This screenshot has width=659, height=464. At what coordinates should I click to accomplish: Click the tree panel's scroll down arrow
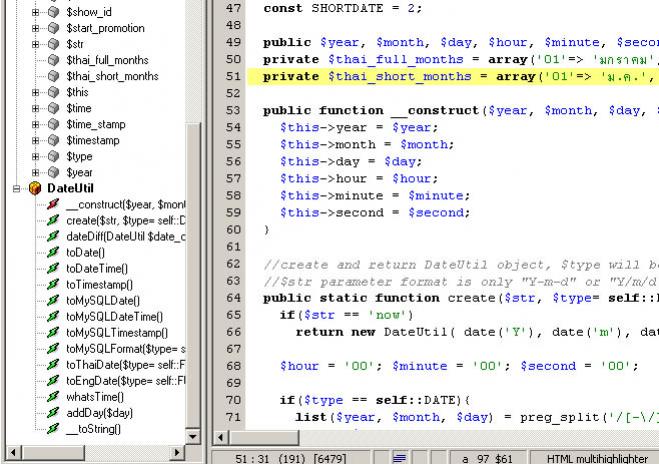tap(194, 436)
